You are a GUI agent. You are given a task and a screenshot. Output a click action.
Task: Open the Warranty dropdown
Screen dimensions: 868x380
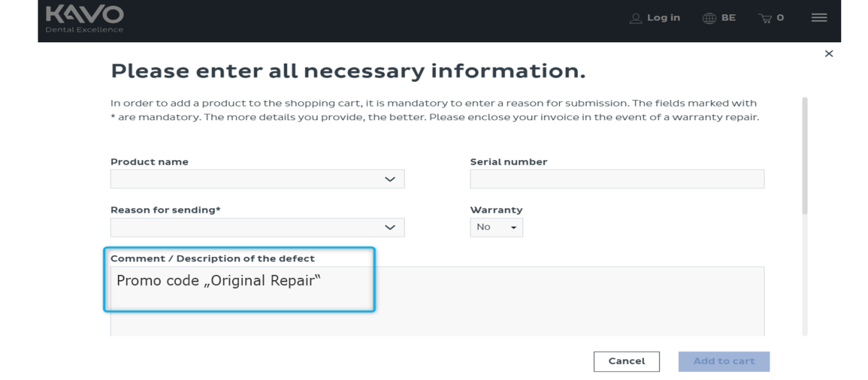click(496, 227)
